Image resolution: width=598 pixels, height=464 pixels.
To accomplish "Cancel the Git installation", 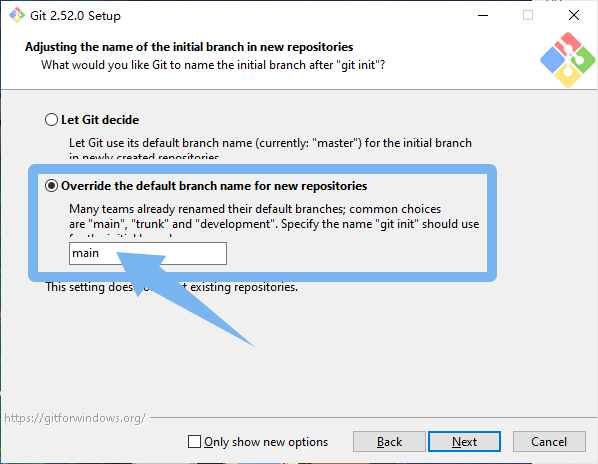I will click(x=549, y=442).
